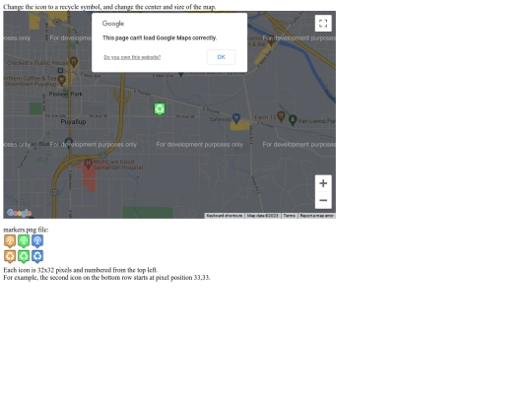Image resolution: width=532 pixels, height=399 pixels.
Task: Click the Crockett's Public House restaurant pin
Action: point(74,62)
